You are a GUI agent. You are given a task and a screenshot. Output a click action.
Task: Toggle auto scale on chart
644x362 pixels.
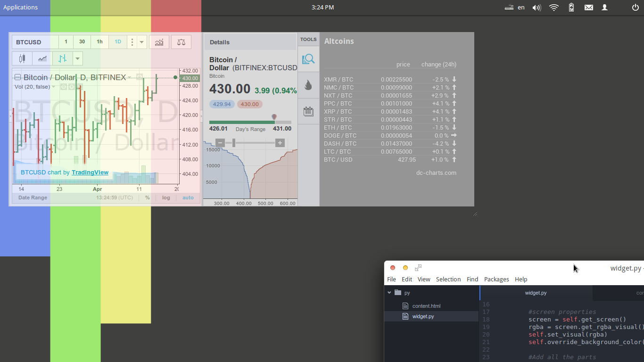[188, 197]
